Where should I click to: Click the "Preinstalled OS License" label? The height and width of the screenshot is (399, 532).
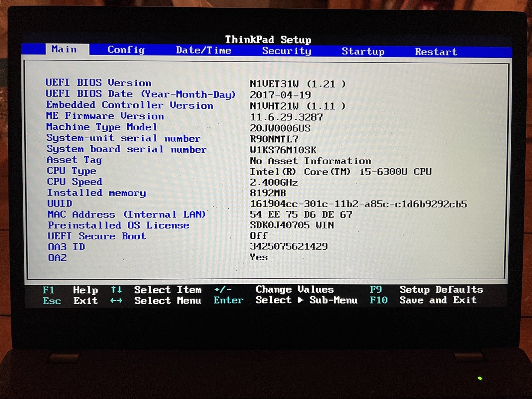point(119,225)
